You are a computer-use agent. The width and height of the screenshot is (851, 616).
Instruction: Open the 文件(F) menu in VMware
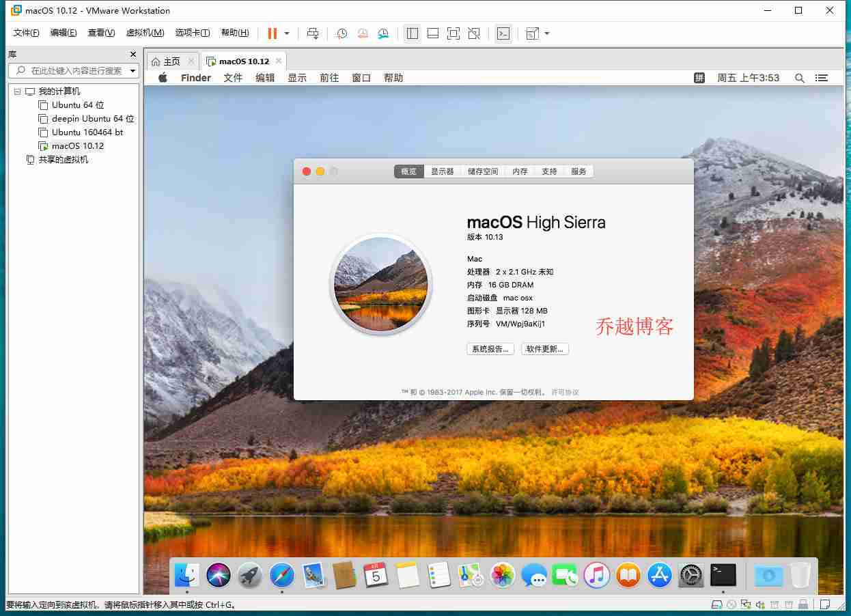(27, 33)
